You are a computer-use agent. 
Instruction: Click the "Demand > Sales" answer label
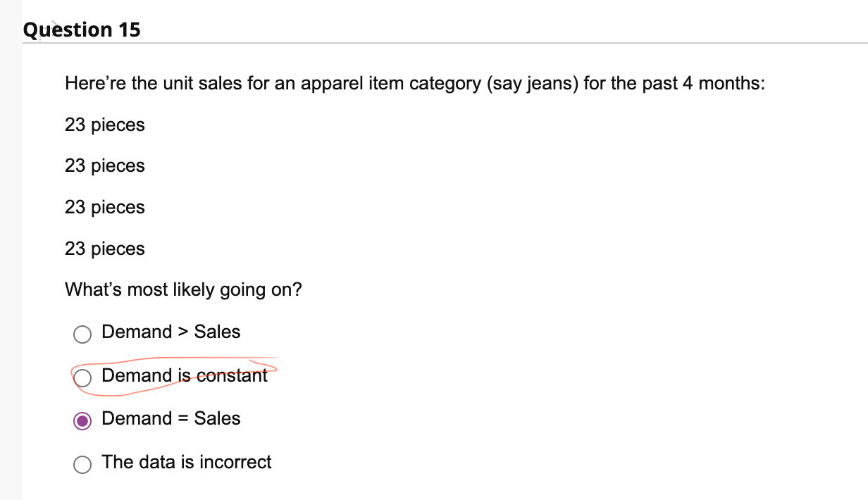pyautogui.click(x=171, y=332)
